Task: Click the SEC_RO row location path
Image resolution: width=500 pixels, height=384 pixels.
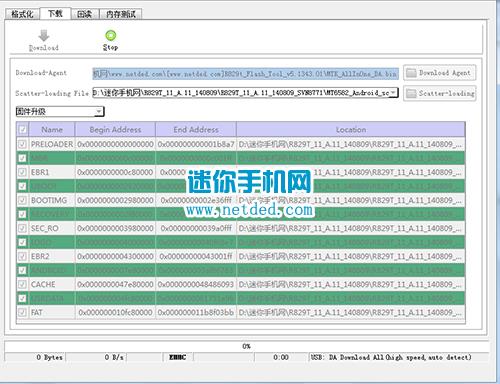Action: 350,228
